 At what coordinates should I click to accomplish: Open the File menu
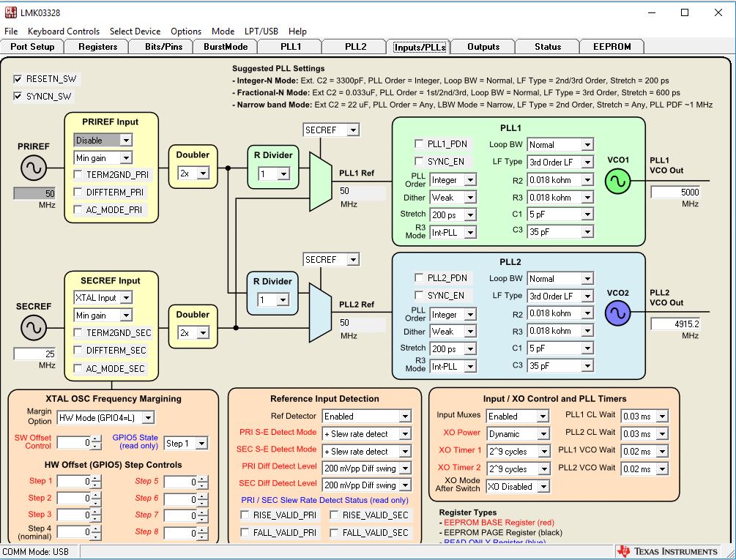[x=11, y=31]
